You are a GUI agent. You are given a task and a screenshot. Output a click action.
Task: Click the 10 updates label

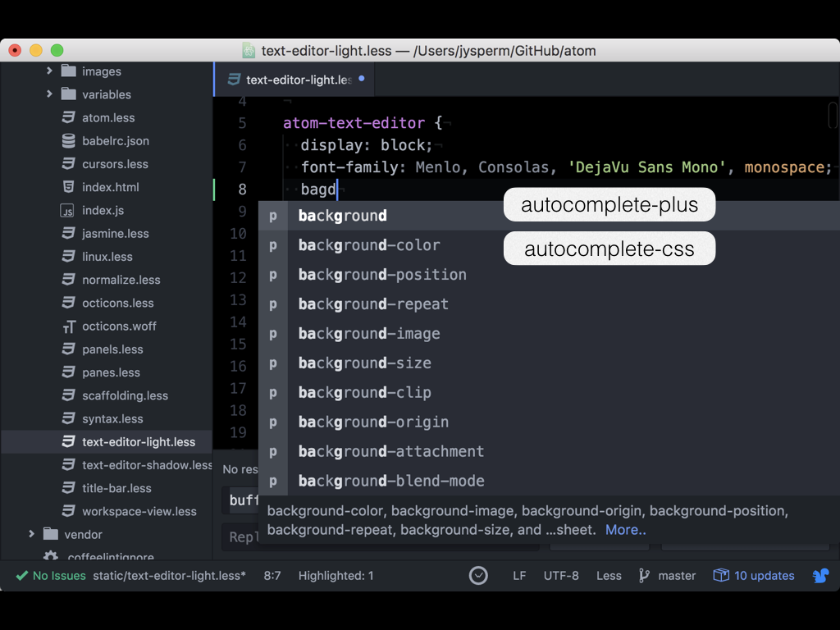click(x=764, y=575)
